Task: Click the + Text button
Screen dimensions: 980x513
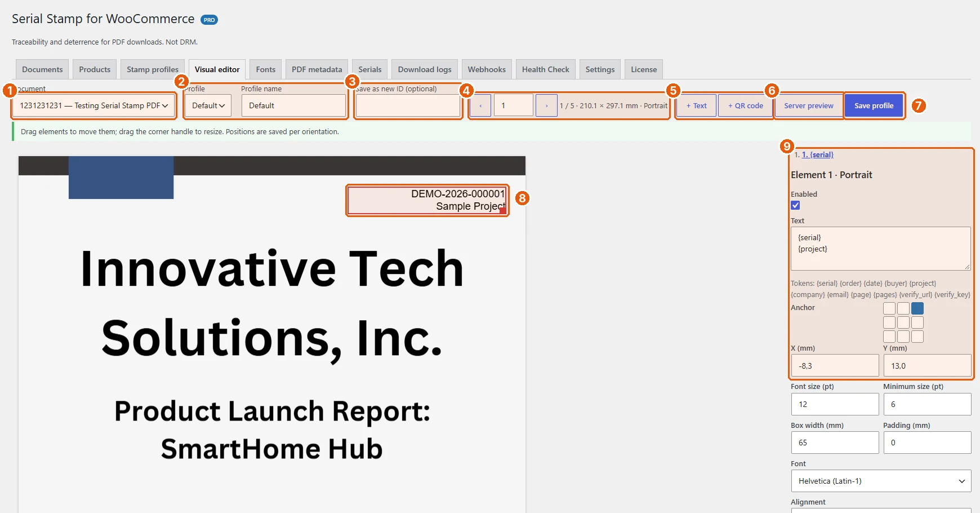Action: 696,105
